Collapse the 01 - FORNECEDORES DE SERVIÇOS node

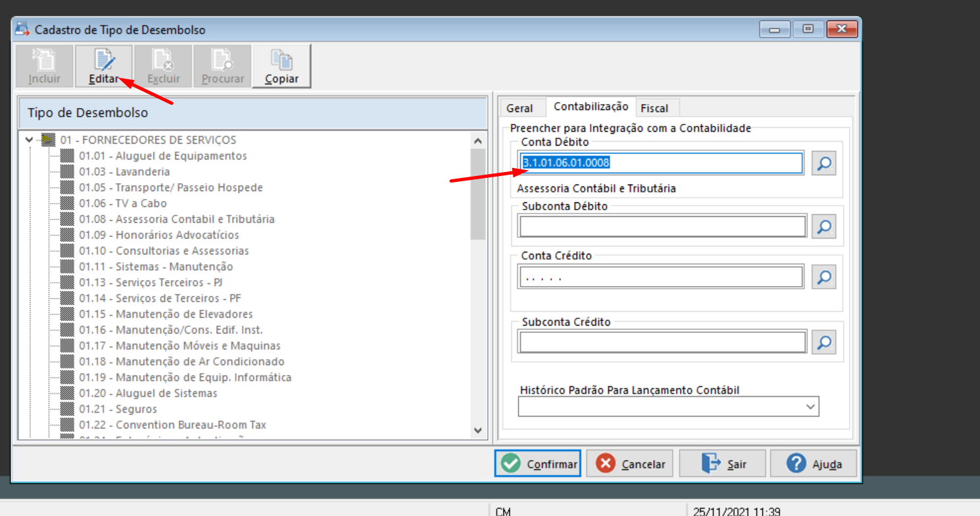click(28, 140)
